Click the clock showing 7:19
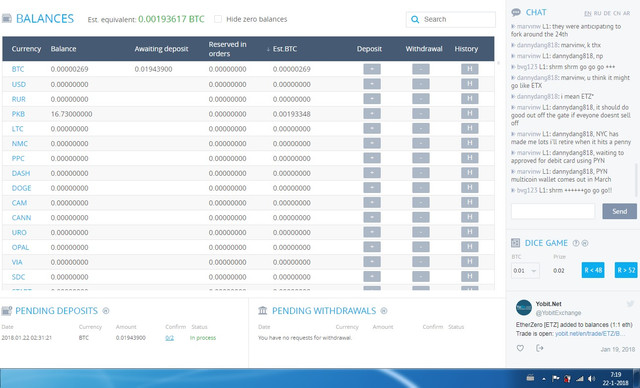 coord(616,375)
